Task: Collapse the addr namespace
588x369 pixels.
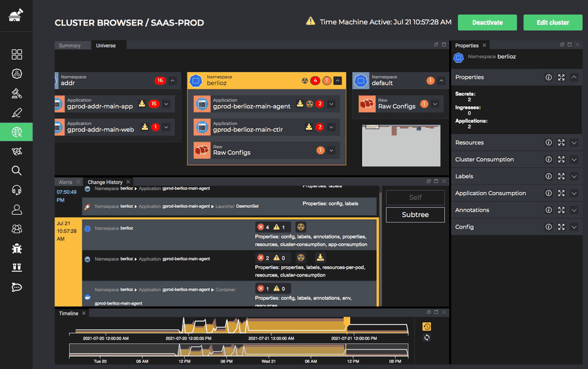Action: click(x=172, y=81)
